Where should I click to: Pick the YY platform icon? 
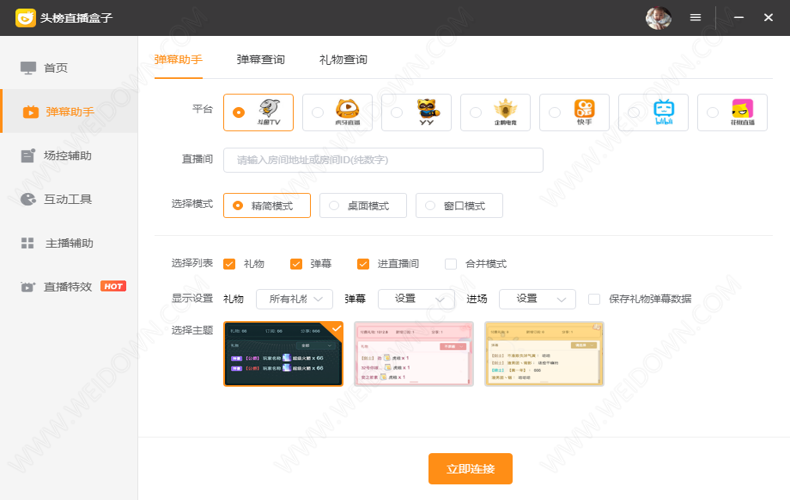pos(416,112)
